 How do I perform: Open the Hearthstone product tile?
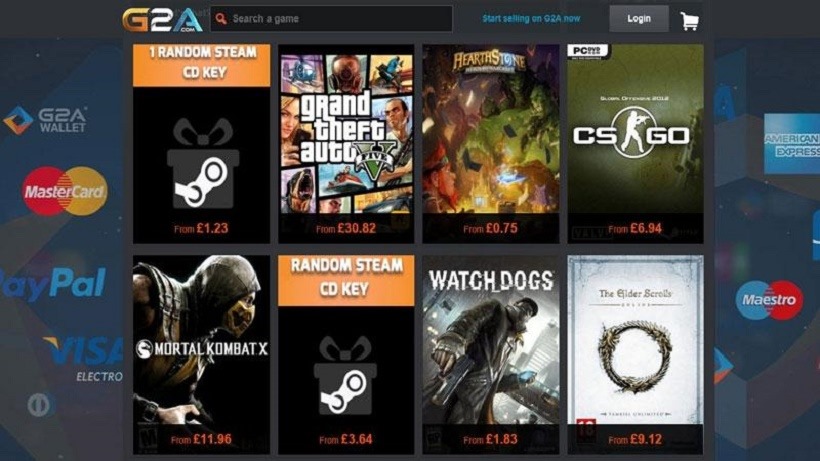click(491, 144)
